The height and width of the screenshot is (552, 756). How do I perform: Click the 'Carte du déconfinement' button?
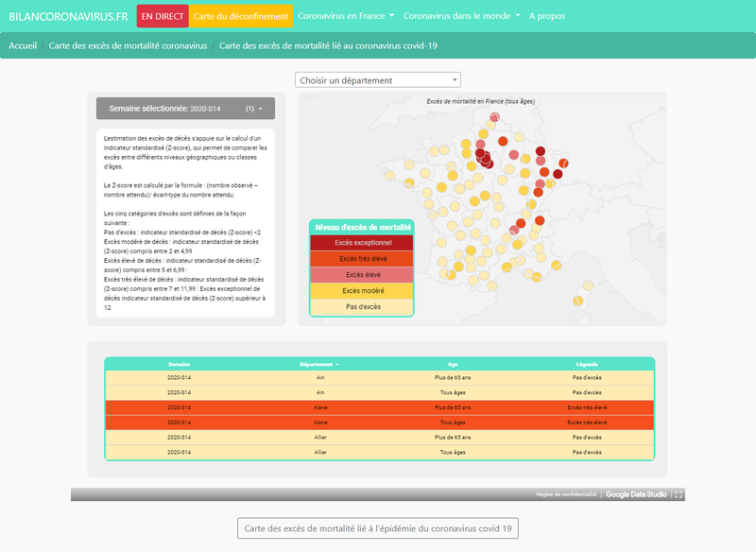coord(240,16)
